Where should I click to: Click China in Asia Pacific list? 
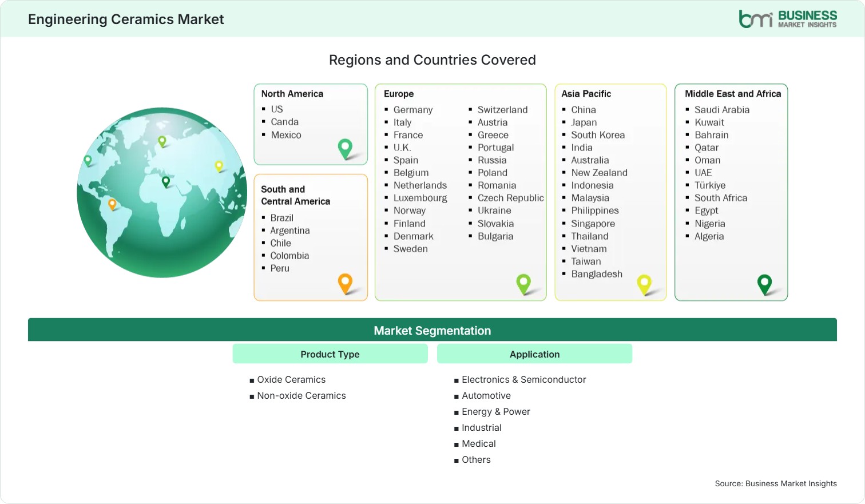584,110
